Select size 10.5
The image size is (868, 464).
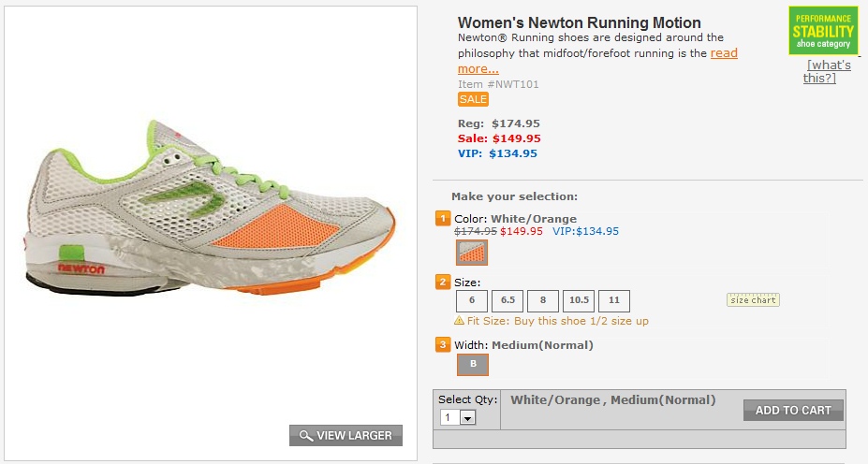(x=579, y=301)
